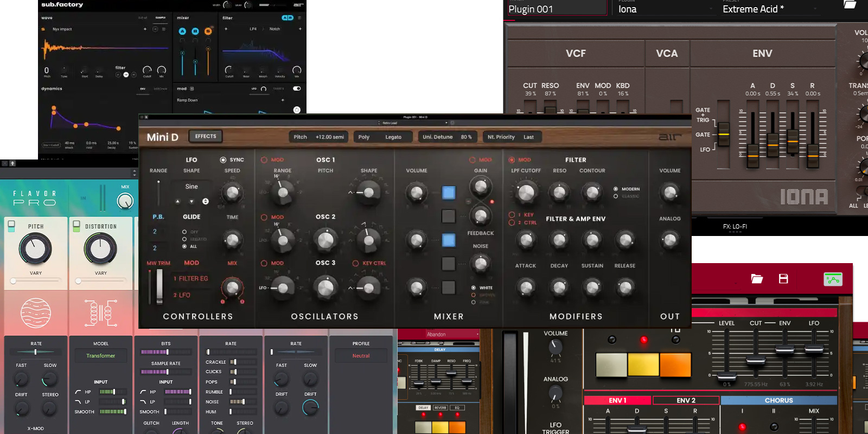This screenshot has width=868, height=434.
Task: Open the Neutral profile dropdown
Action: click(x=361, y=356)
